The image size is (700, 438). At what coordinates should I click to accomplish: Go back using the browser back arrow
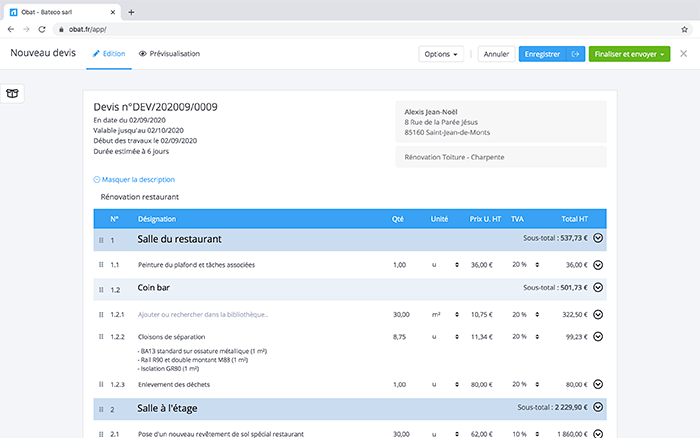click(11, 29)
